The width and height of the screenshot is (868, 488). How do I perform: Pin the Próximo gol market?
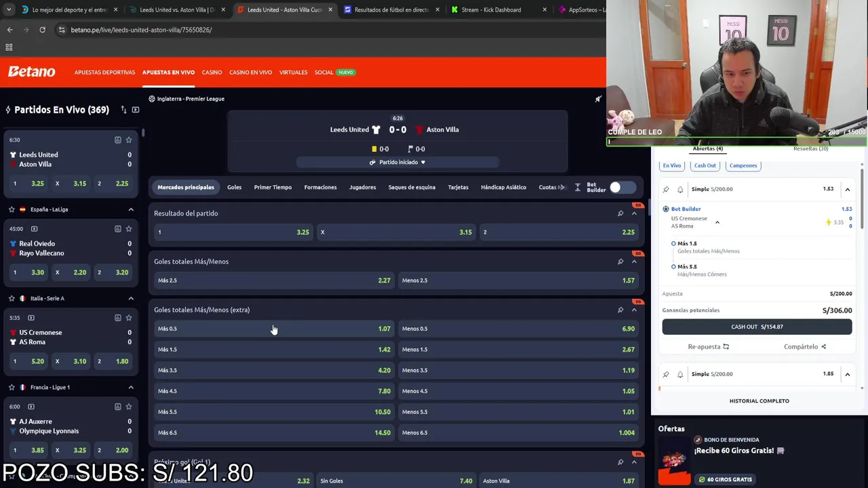pos(620,462)
